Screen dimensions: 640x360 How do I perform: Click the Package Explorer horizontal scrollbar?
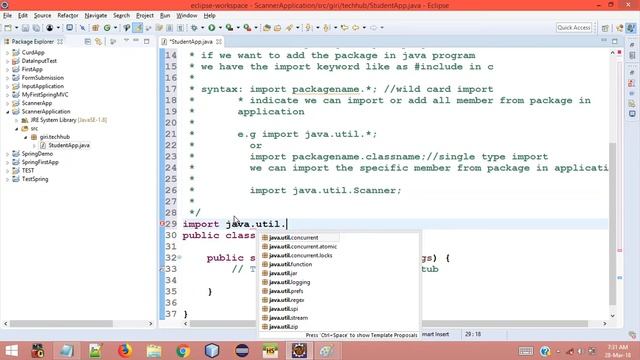point(61,323)
